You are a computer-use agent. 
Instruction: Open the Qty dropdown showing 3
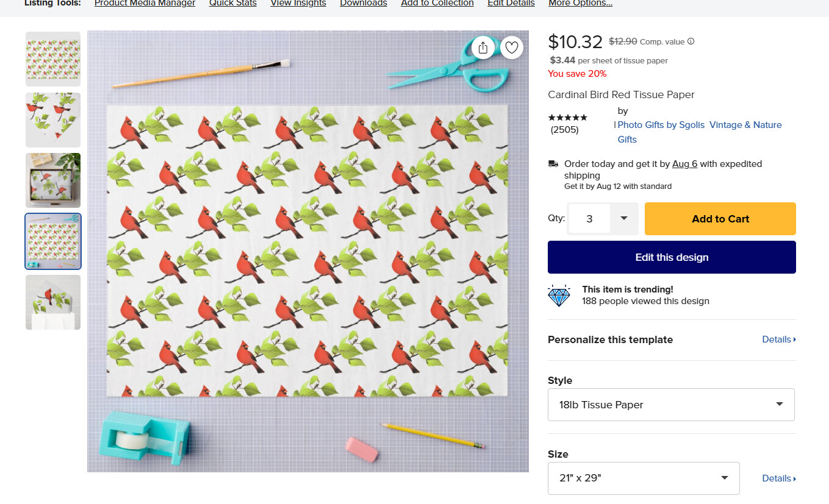[x=603, y=219]
